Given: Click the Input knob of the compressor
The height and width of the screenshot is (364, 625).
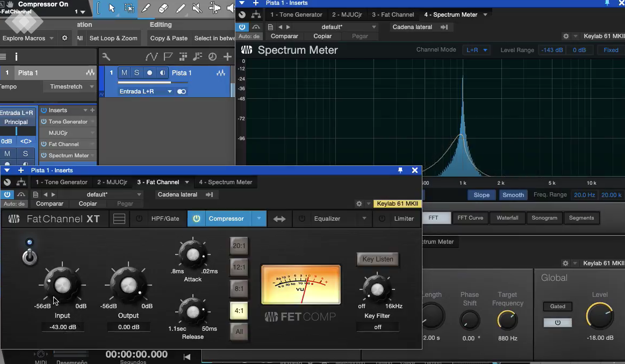Looking at the screenshot, I should [62, 285].
